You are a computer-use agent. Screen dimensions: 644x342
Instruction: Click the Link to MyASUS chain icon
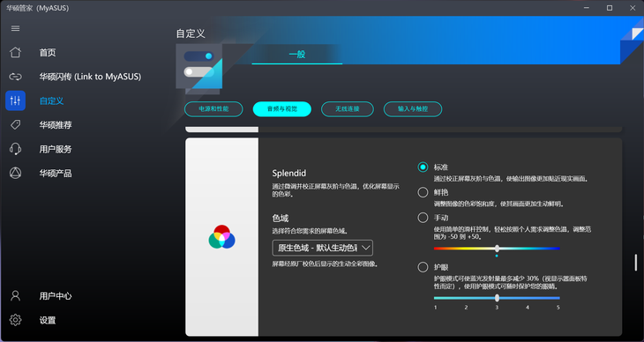[15, 77]
